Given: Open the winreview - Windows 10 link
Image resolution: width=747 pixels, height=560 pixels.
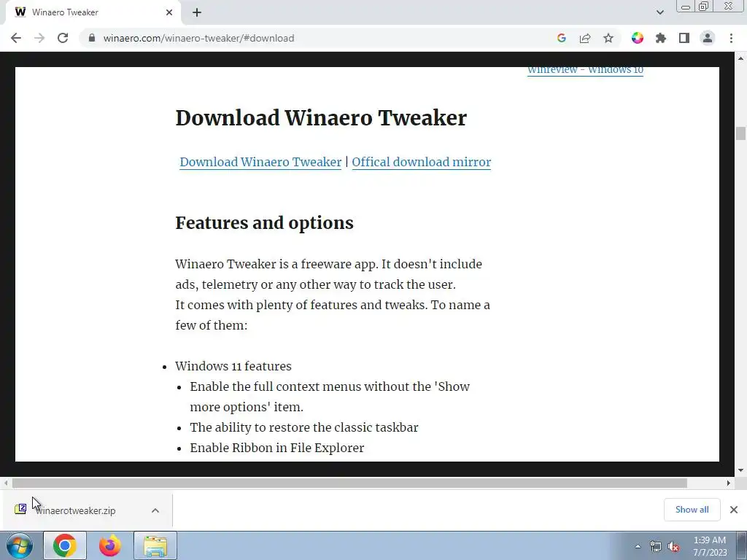Looking at the screenshot, I should (x=585, y=71).
